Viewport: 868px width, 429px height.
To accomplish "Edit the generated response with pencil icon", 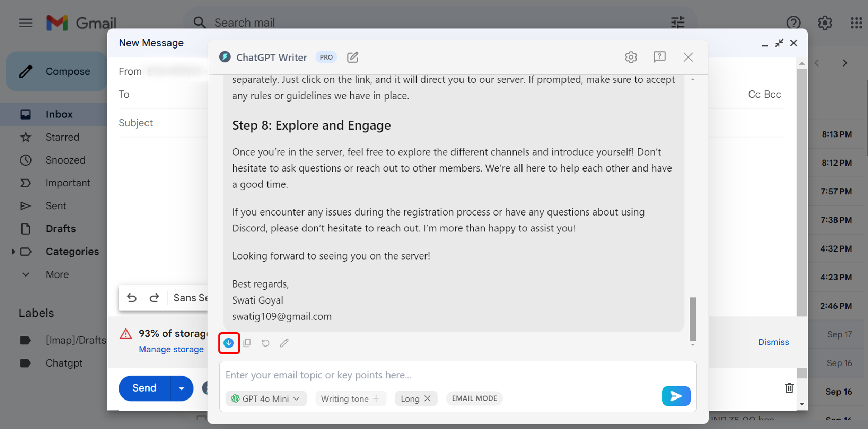I will coord(284,343).
